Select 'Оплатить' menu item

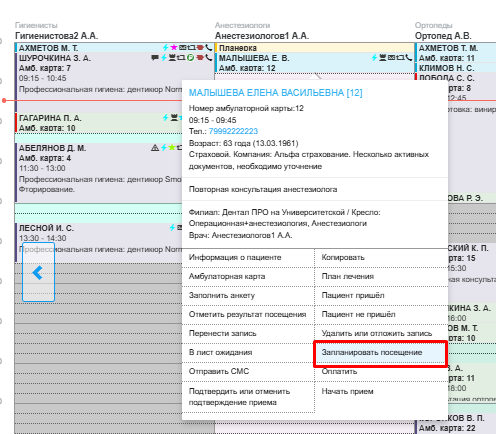tap(381, 371)
